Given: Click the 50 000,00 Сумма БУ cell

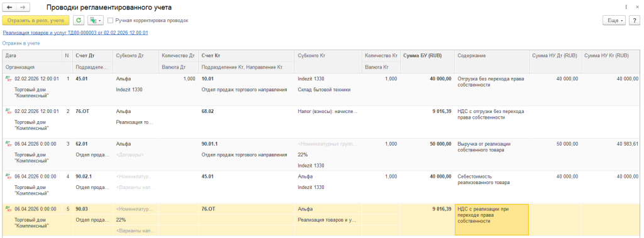Looking at the screenshot, I should [x=440, y=144].
